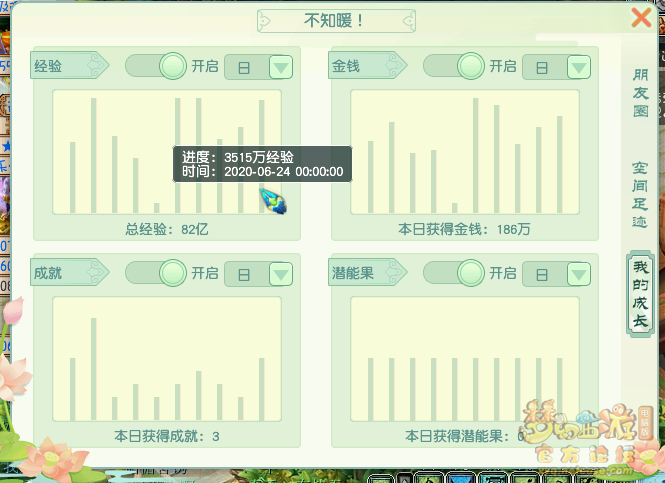Viewport: 665px width, 483px height.
Task: Toggle the 经验 chart switch
Action: (157, 67)
